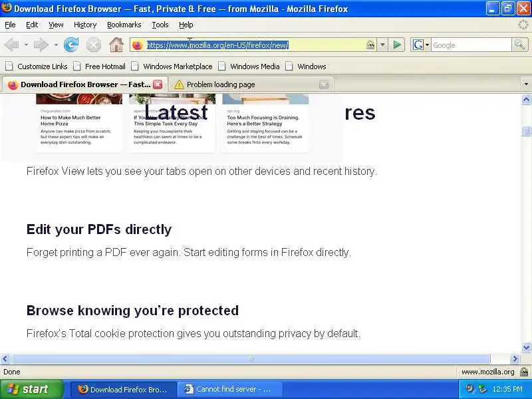The height and width of the screenshot is (399, 532).
Task: Open the Windows Marketplace bookmark
Action: click(172, 66)
